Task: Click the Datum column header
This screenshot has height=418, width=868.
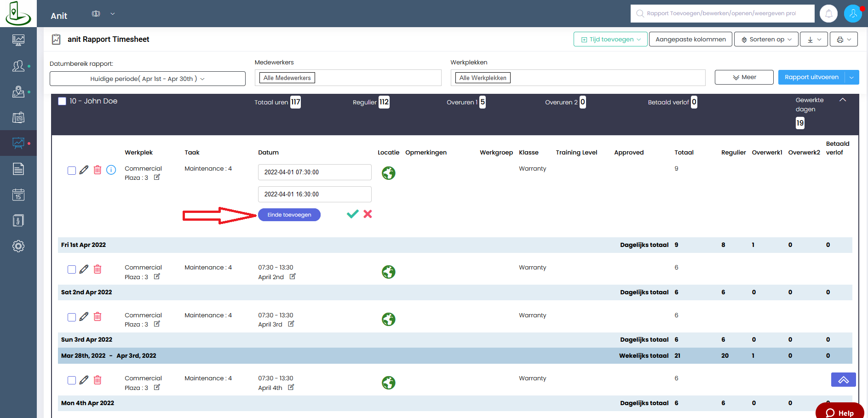Action: 268,152
